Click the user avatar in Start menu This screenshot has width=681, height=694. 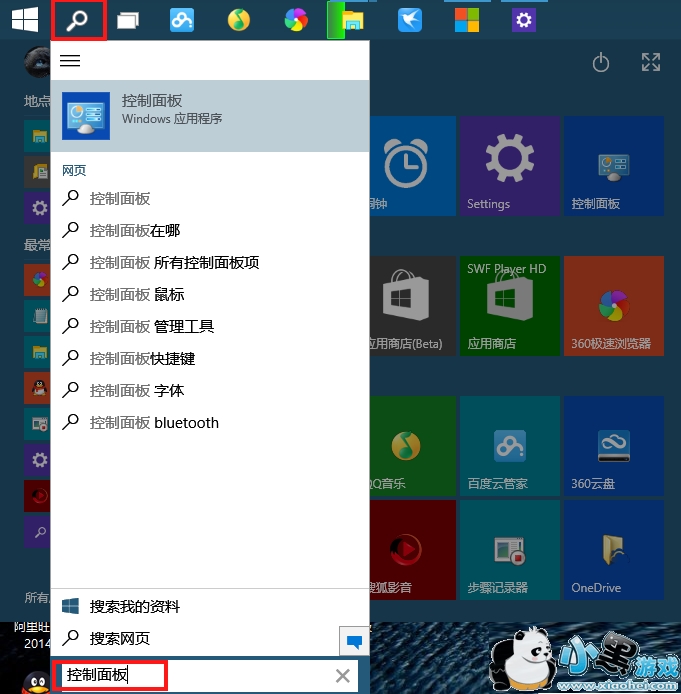pos(38,62)
